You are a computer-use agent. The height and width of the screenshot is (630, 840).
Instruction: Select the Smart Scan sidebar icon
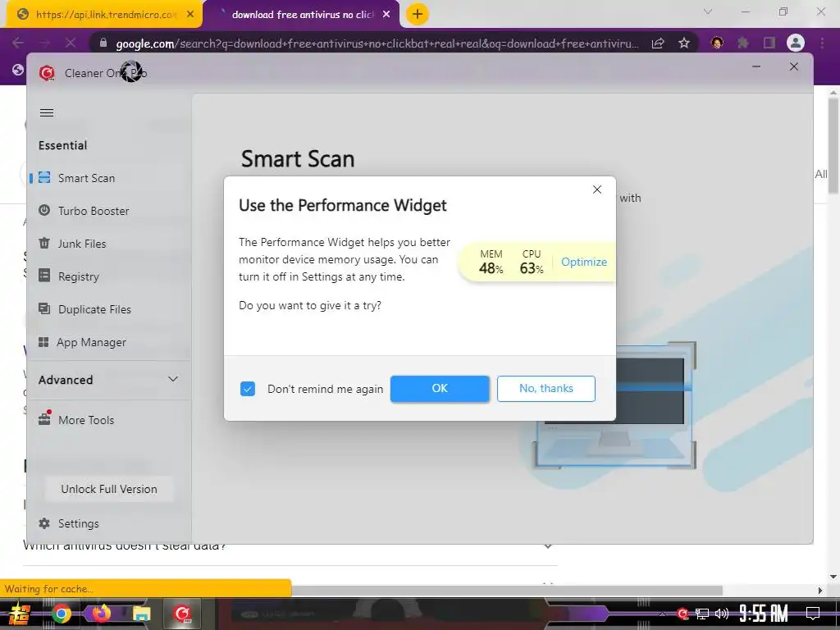click(44, 177)
